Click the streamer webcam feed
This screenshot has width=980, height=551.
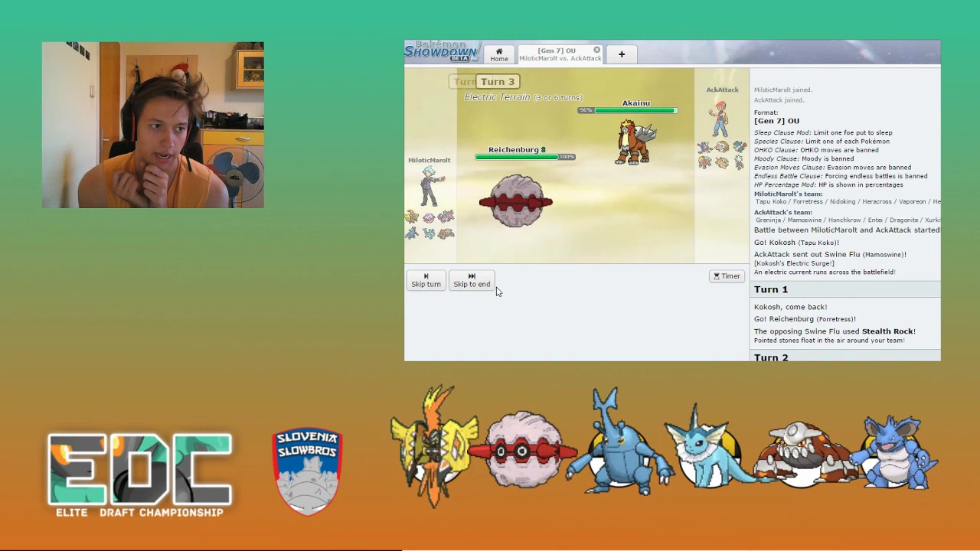[153, 125]
